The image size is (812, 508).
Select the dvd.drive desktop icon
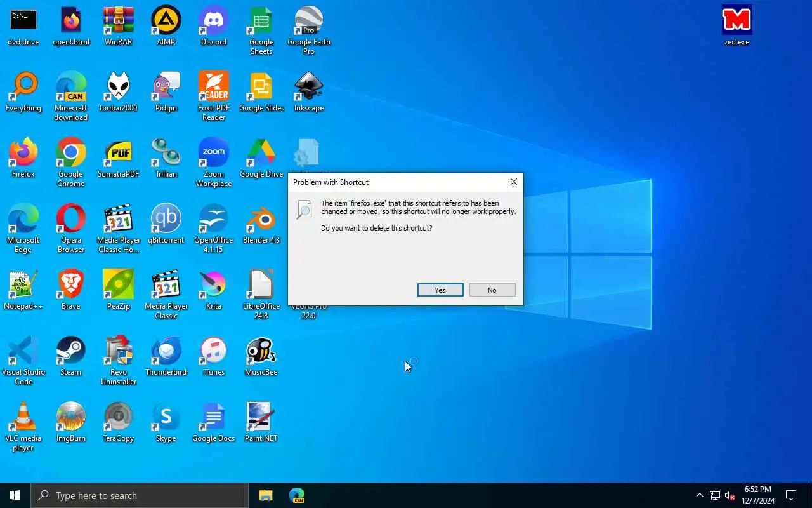[23, 27]
